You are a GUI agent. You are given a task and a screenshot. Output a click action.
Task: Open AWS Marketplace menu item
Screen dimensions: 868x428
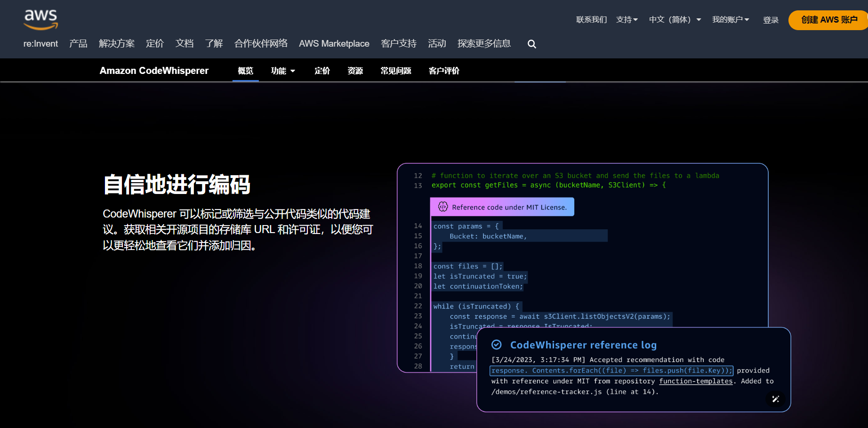click(334, 44)
